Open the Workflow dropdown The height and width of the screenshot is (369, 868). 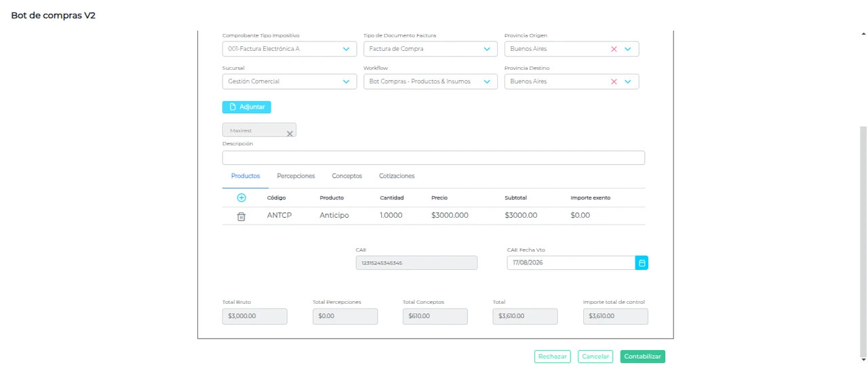tap(431, 81)
